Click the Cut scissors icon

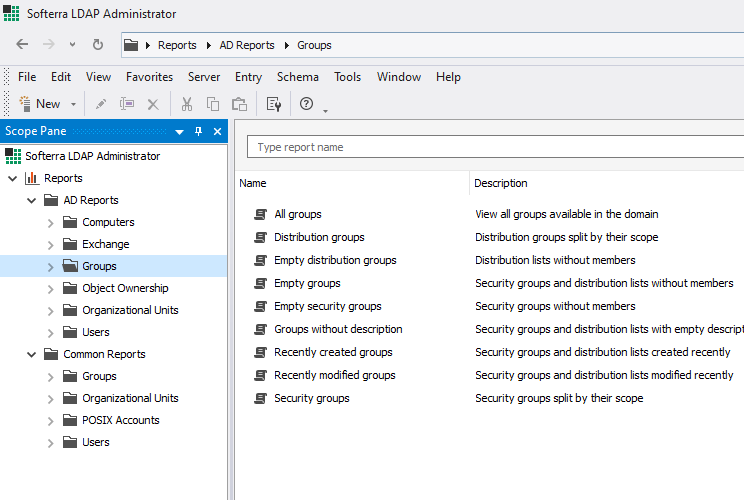click(x=187, y=104)
